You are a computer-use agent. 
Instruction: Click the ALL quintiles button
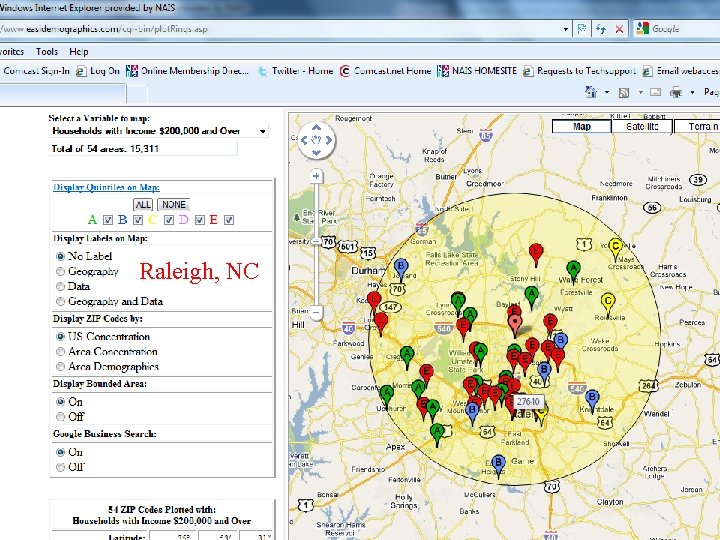tap(143, 204)
